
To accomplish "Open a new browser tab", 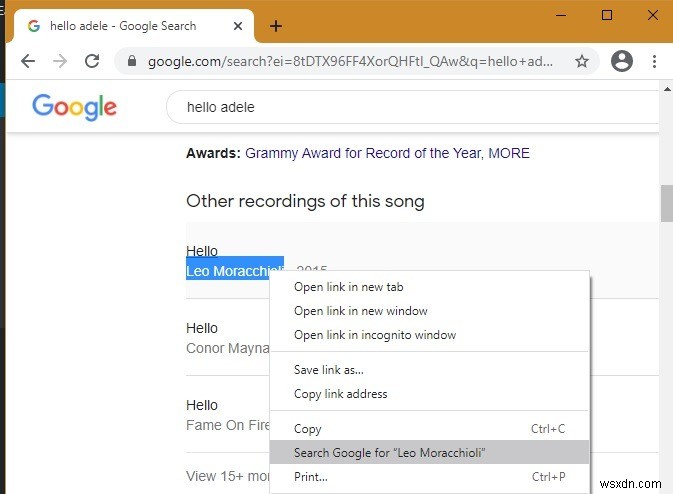I will (x=276, y=26).
